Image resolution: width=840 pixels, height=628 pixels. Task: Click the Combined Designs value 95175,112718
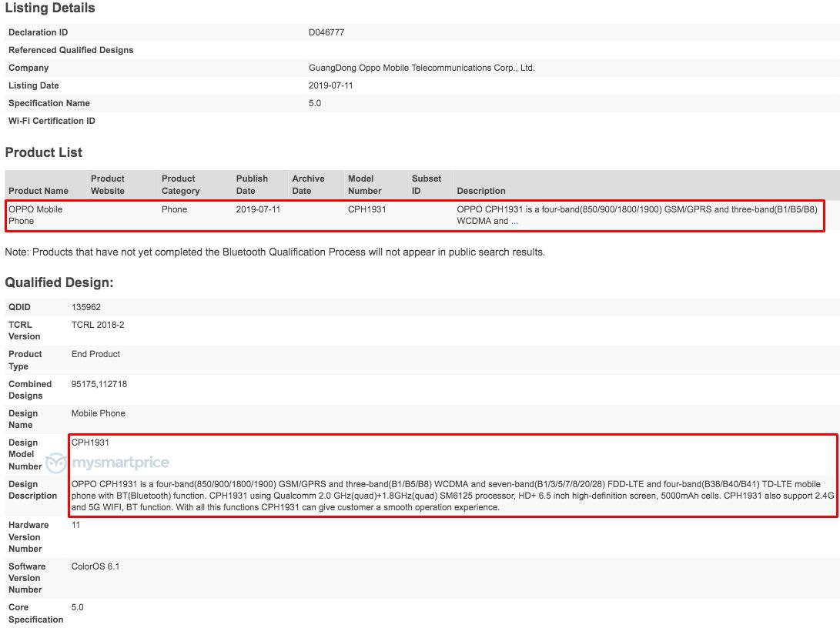click(x=99, y=384)
